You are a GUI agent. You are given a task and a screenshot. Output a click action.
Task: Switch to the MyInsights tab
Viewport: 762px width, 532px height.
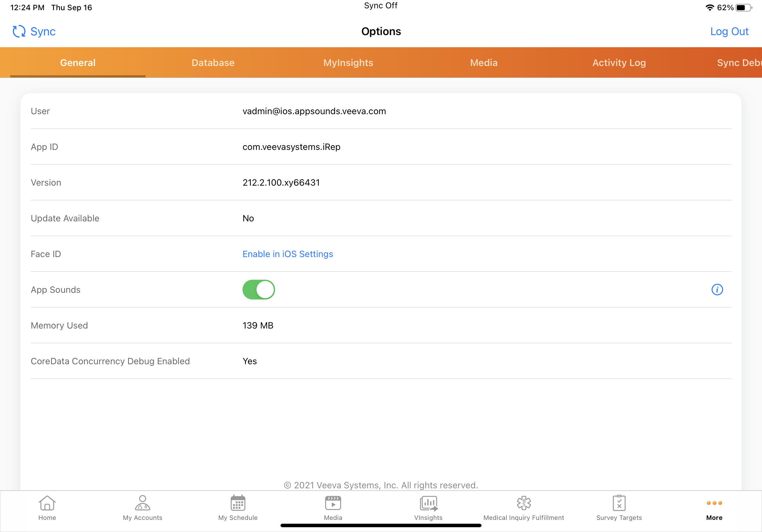coord(348,63)
